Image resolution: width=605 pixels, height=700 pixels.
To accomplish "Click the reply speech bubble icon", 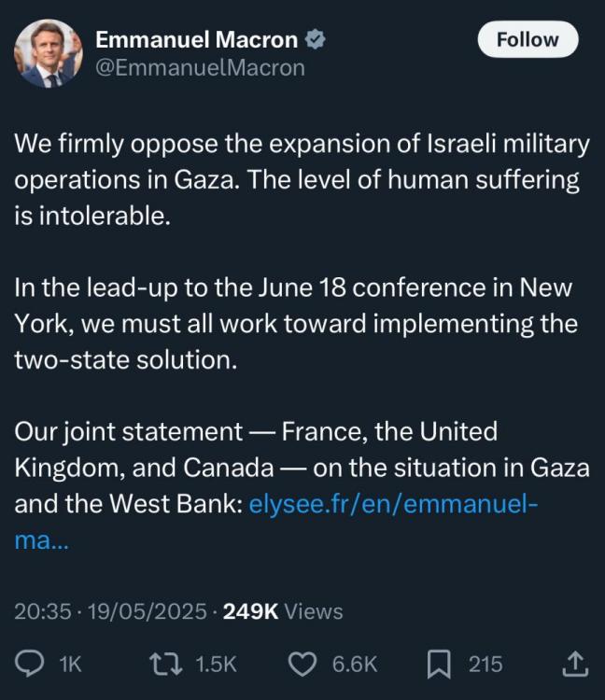I will [x=31, y=664].
